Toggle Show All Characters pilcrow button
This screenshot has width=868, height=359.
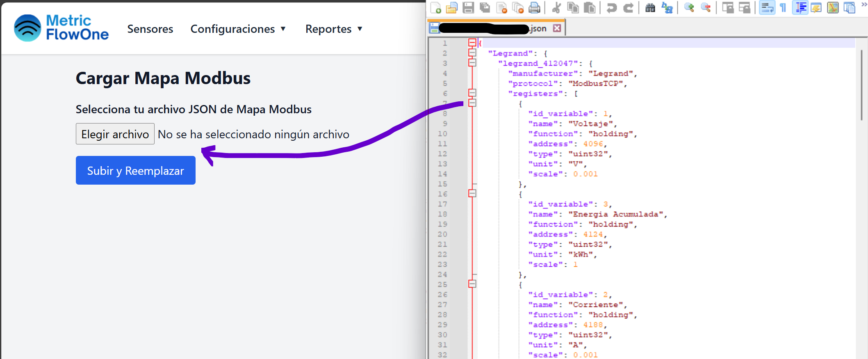tap(783, 8)
